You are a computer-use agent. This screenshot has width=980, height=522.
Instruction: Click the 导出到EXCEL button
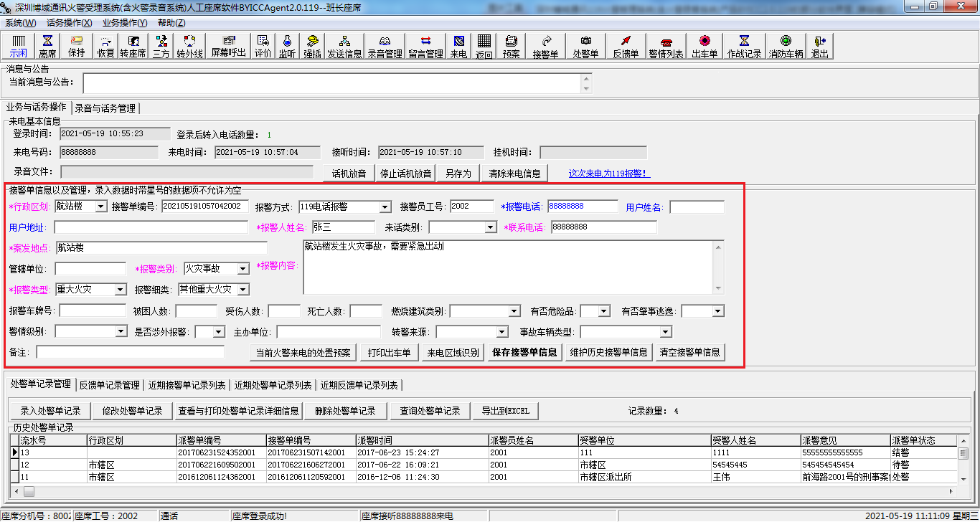coord(506,411)
